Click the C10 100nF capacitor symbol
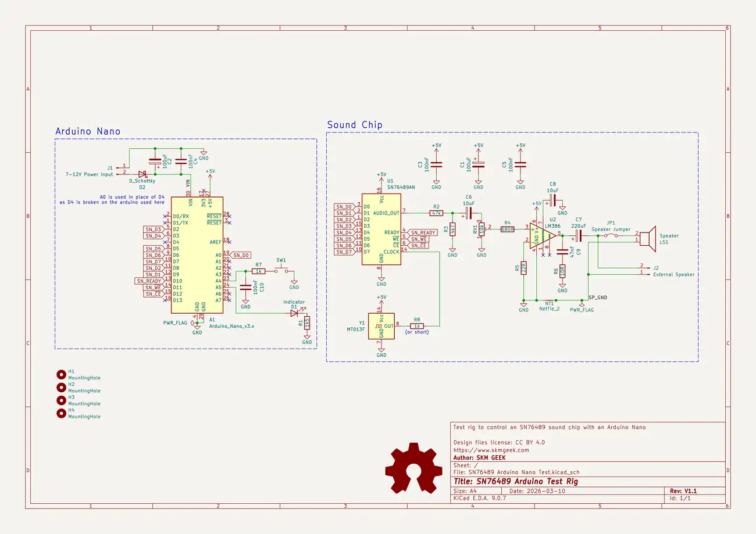The height and width of the screenshot is (534, 756). coord(245,288)
